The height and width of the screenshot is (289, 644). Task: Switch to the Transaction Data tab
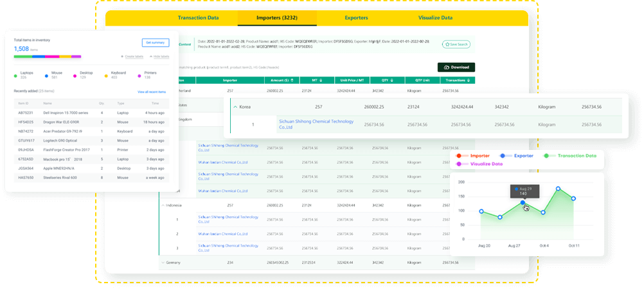pyautogui.click(x=198, y=18)
